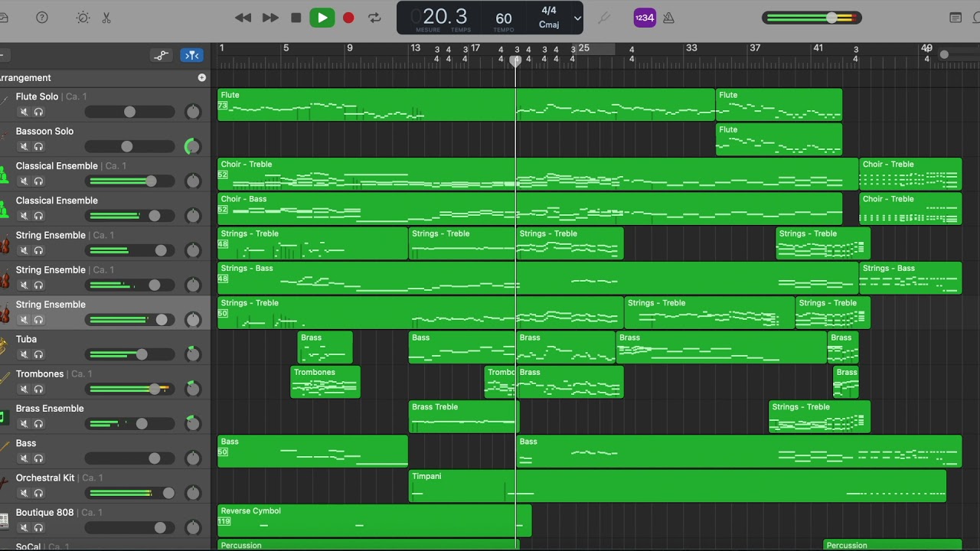980x551 pixels.
Task: Toggle the blue Catch Playhead button
Action: pyautogui.click(x=191, y=55)
